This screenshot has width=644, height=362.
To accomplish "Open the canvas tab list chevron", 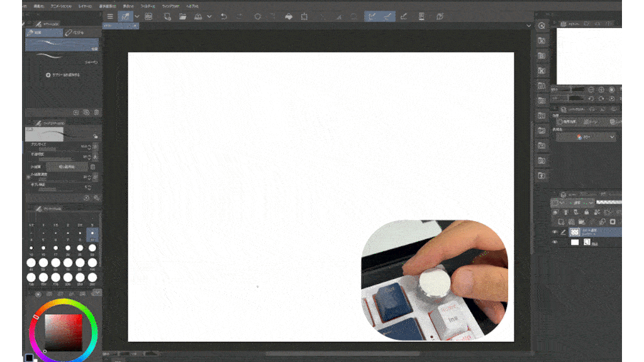I will click(528, 25).
